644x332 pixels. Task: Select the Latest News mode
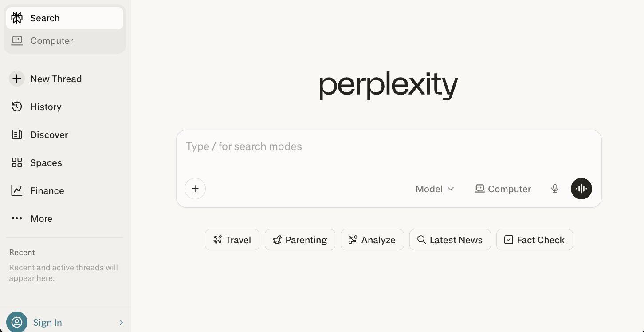coord(450,240)
